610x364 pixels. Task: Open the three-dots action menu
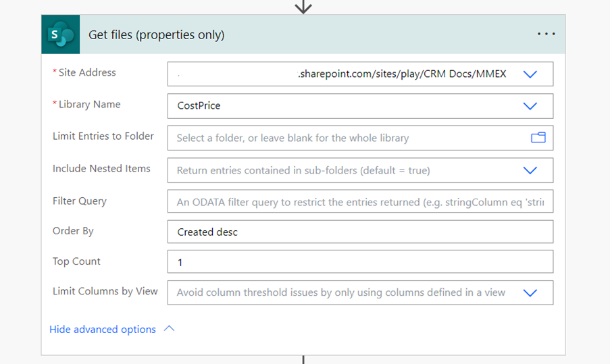546,34
